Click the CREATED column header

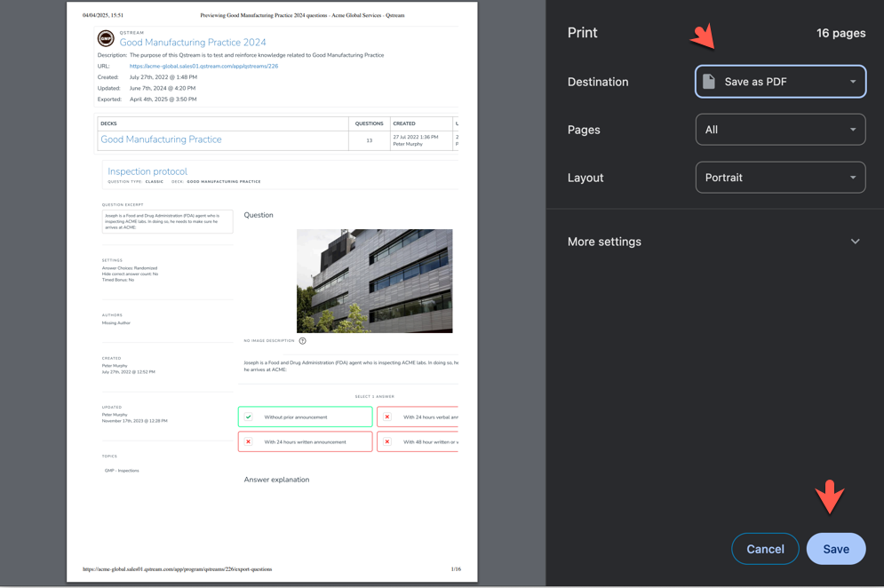(x=404, y=123)
